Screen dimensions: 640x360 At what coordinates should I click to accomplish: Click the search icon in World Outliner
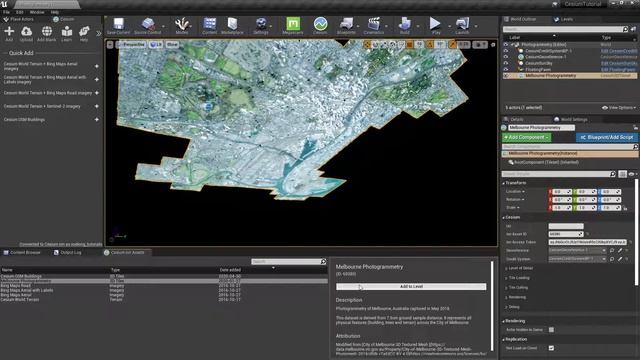click(625, 29)
